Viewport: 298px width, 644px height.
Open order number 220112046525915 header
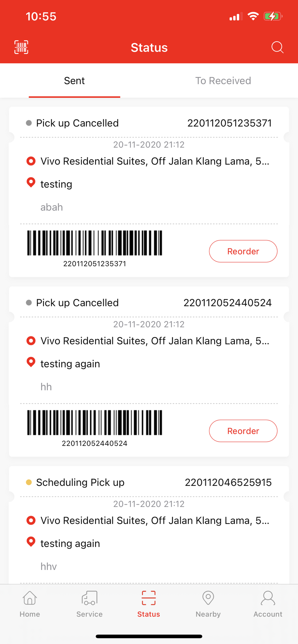[x=228, y=482]
